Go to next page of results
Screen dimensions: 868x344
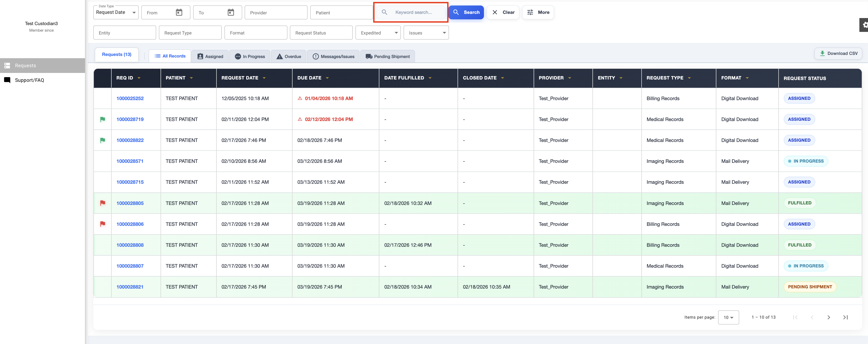tap(829, 317)
